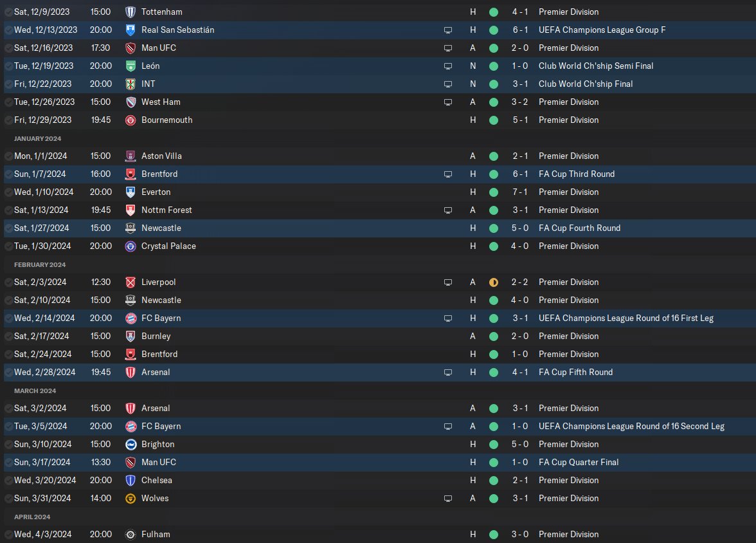The width and height of the screenshot is (756, 543).
Task: Toggle the check circle beside Wed, 4/3/2024
Action: tap(8, 534)
